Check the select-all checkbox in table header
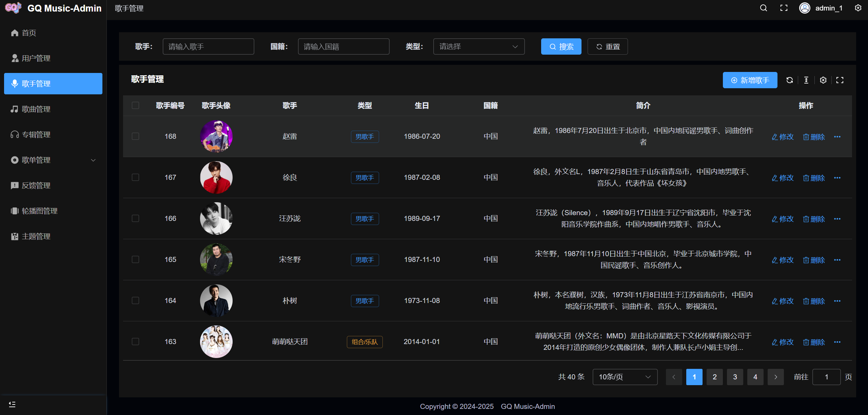The width and height of the screenshot is (868, 415). click(135, 106)
